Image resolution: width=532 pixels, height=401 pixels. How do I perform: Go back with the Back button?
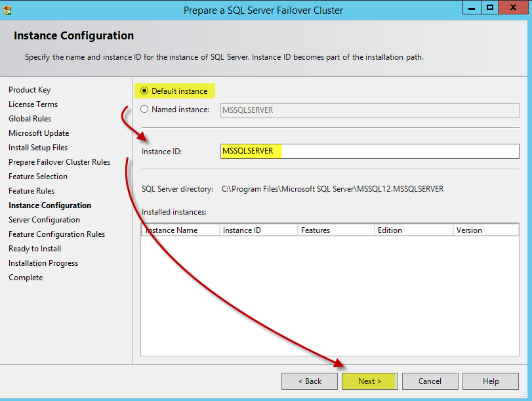[310, 381]
